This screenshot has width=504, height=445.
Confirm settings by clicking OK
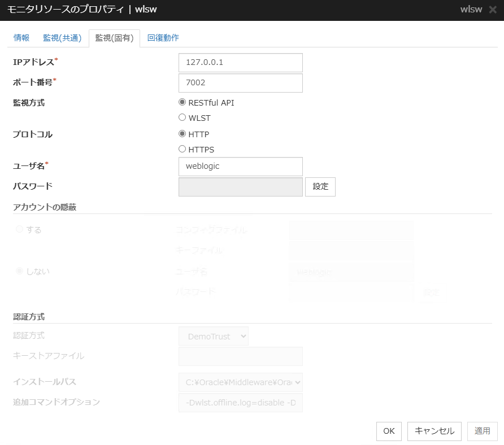(389, 431)
